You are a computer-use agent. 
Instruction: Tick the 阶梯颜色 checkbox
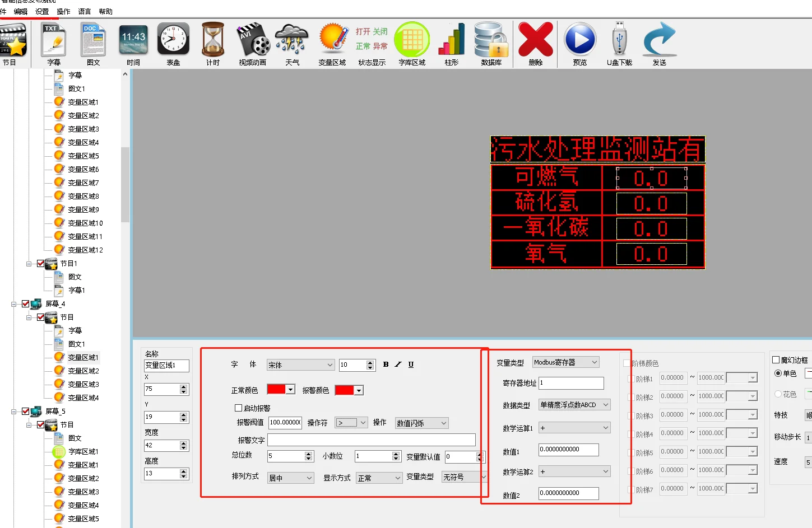(x=627, y=363)
